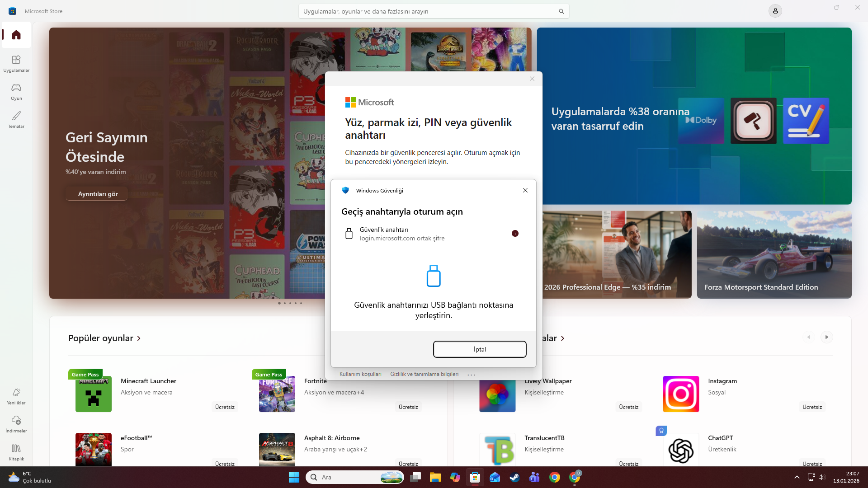
Task: Expand Popüler oyunlar section
Action: 104,338
